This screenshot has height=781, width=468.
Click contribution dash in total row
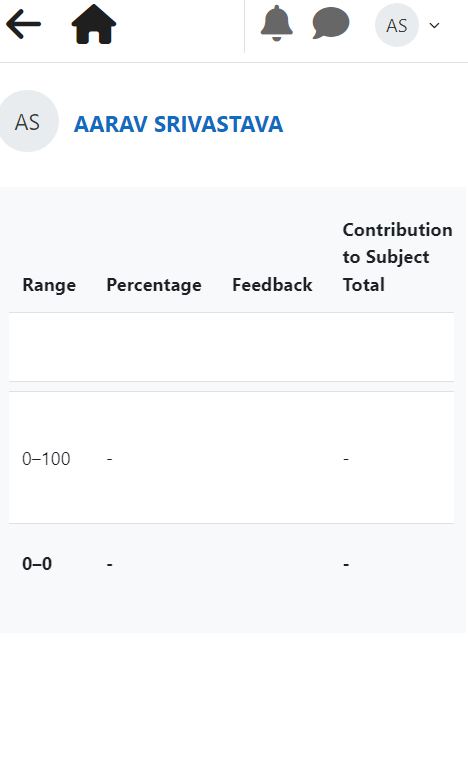coord(346,564)
